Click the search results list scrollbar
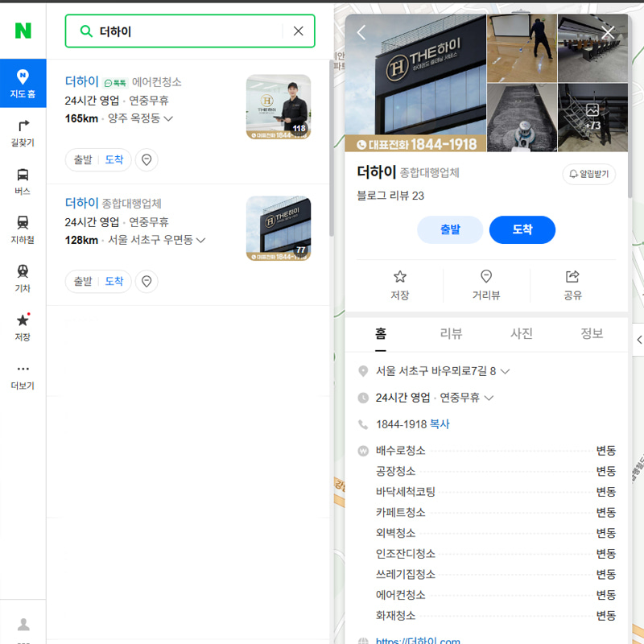 click(x=332, y=148)
